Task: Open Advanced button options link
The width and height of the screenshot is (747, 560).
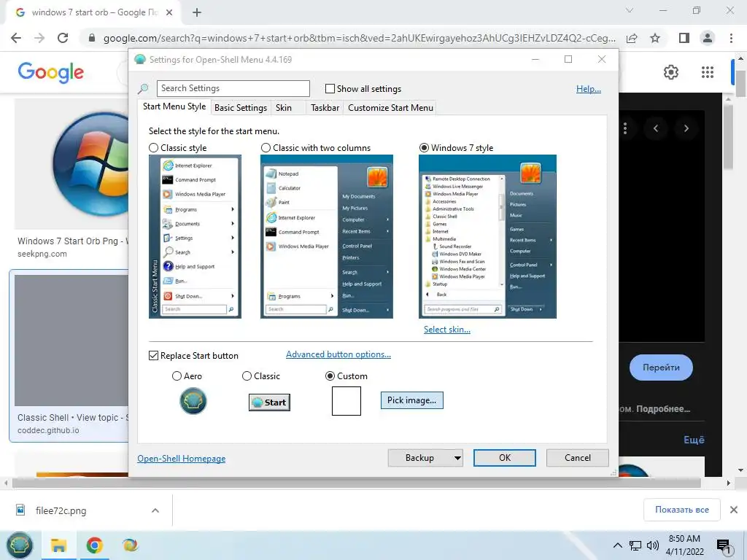Action: point(338,354)
